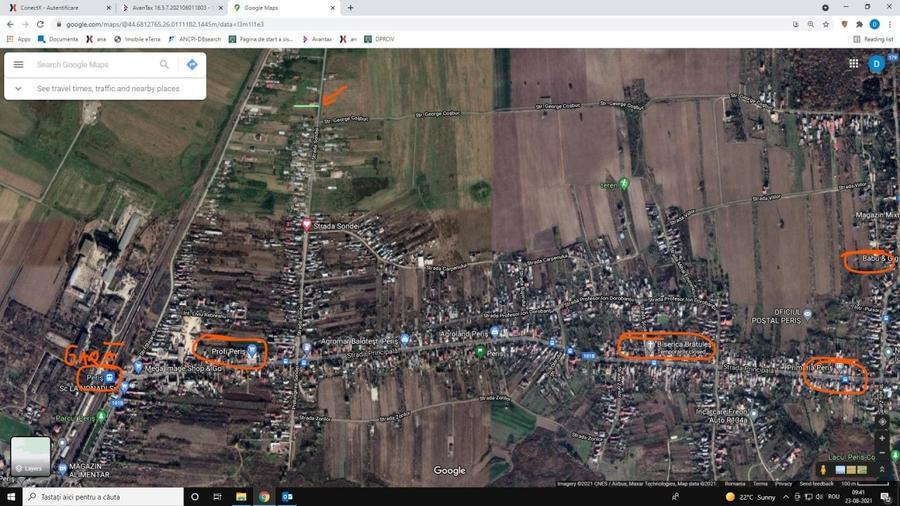The image size is (900, 506).
Task: Click the Oficiul Postal Peris pin
Action: [x=808, y=314]
